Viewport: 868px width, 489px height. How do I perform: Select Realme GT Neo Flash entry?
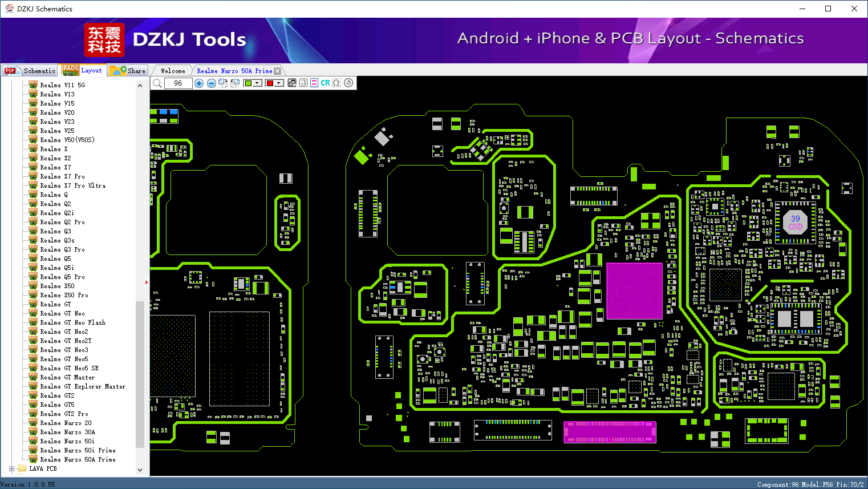coord(72,323)
